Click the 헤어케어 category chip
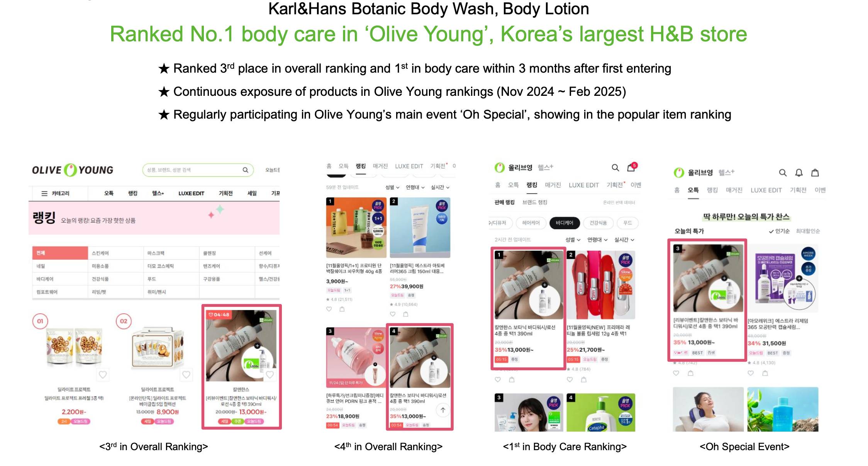This screenshot has width=868, height=466. pyautogui.click(x=531, y=223)
